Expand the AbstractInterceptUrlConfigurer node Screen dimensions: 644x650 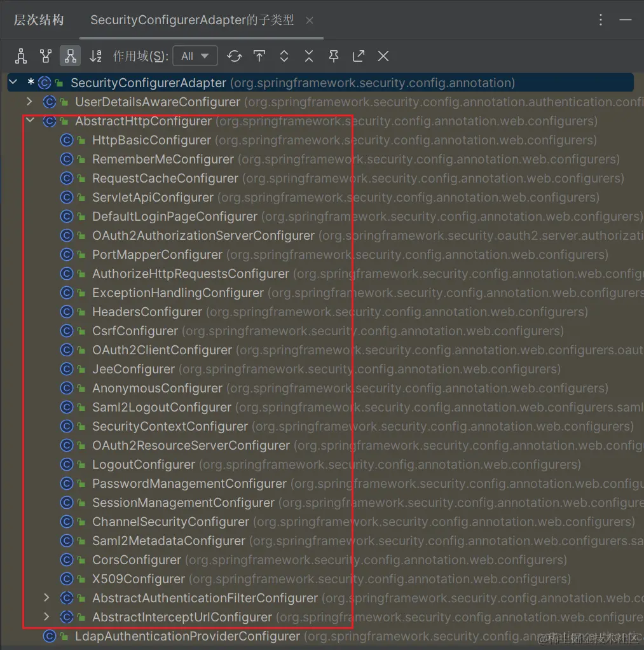(x=46, y=617)
